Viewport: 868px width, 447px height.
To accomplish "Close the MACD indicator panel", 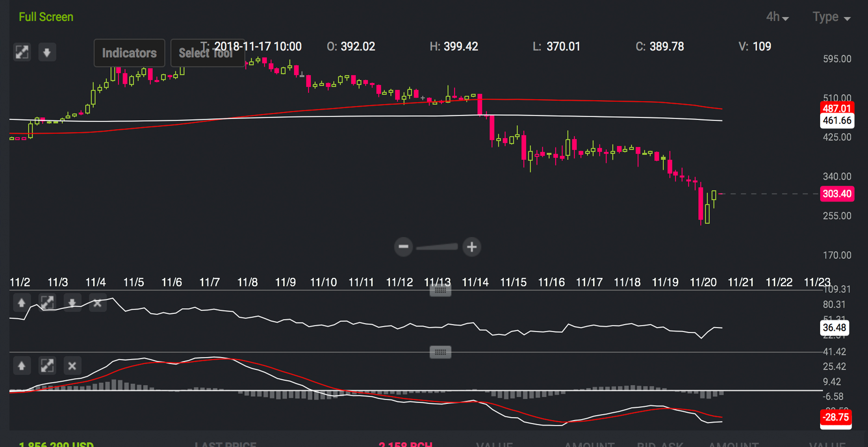I will (71, 365).
